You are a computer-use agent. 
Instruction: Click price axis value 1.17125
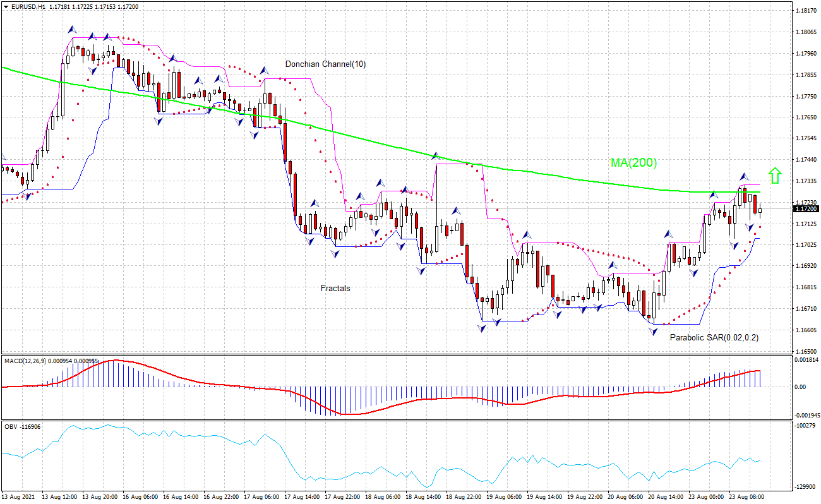(x=806, y=224)
